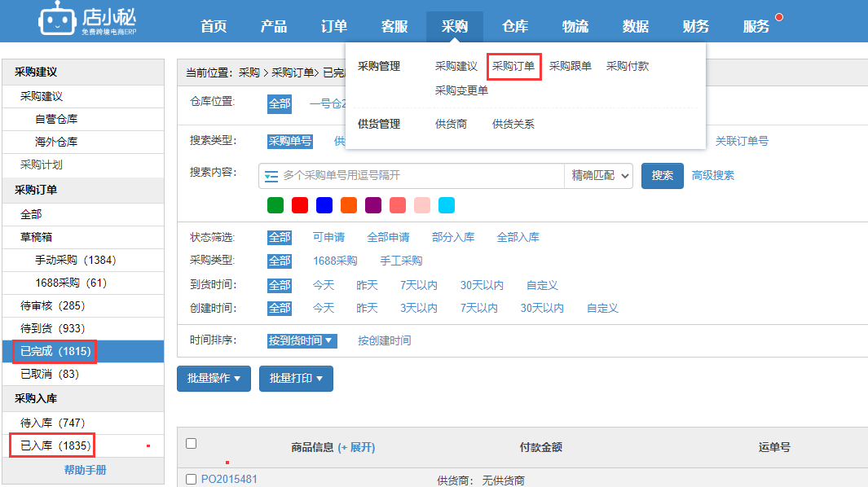Tick the select-all checkbox in table header
Screen dimensions: 868x487
pyautogui.click(x=192, y=443)
